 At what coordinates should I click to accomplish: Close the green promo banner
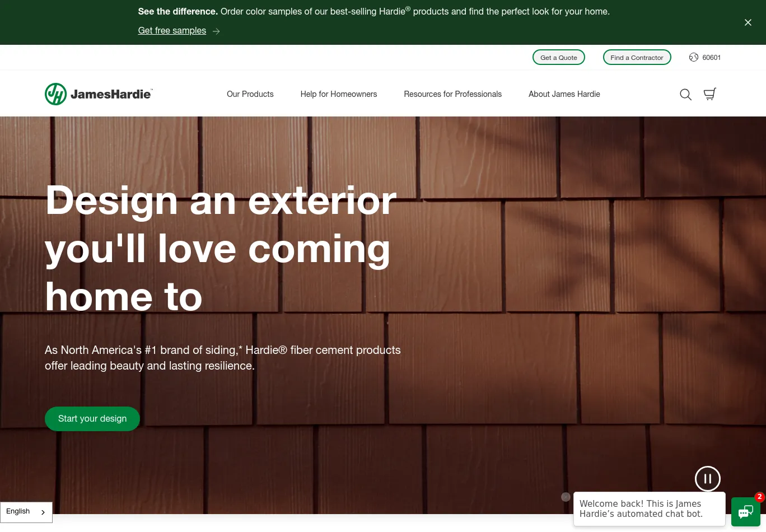coord(748,22)
